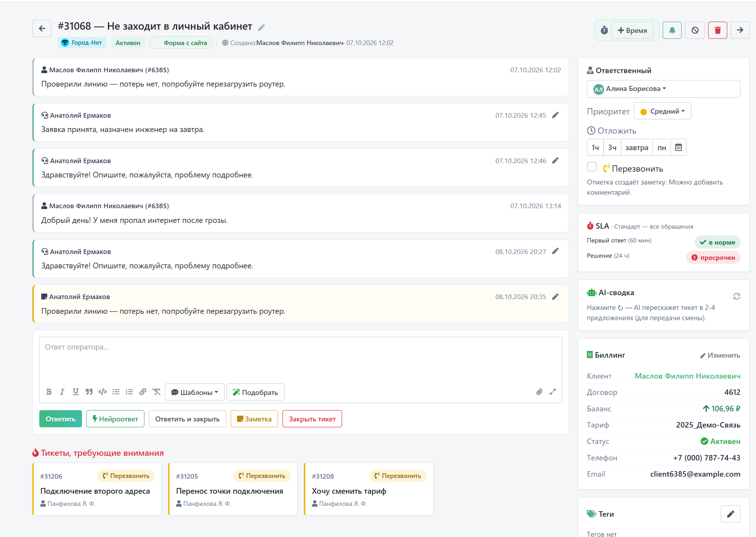
Task: Open the Приоритет Средний dropdown
Action: tap(662, 111)
